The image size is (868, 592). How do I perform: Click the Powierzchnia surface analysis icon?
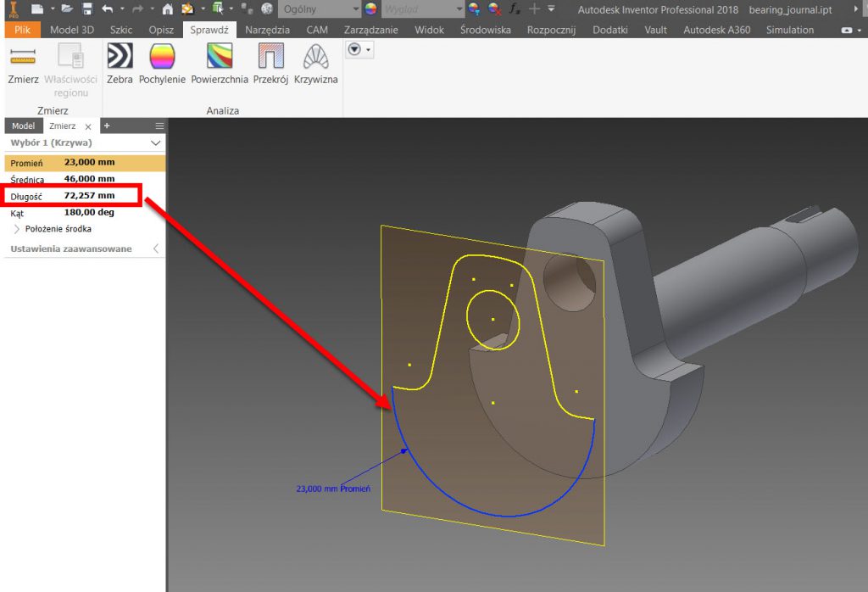(220, 64)
